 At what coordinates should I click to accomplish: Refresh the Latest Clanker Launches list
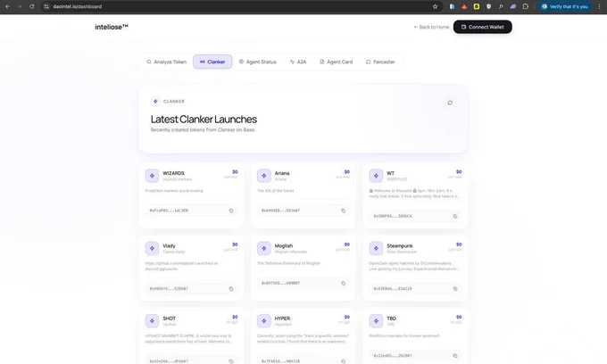[x=450, y=103]
